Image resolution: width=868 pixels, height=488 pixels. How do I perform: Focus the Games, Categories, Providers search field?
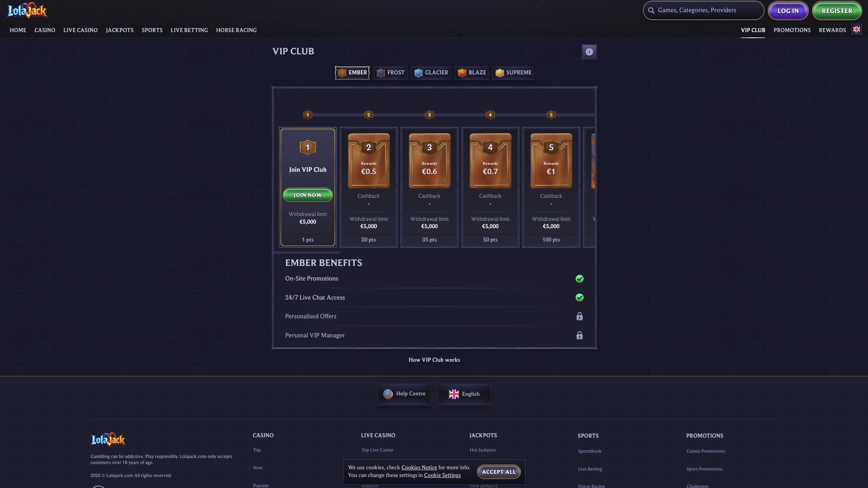pos(703,11)
